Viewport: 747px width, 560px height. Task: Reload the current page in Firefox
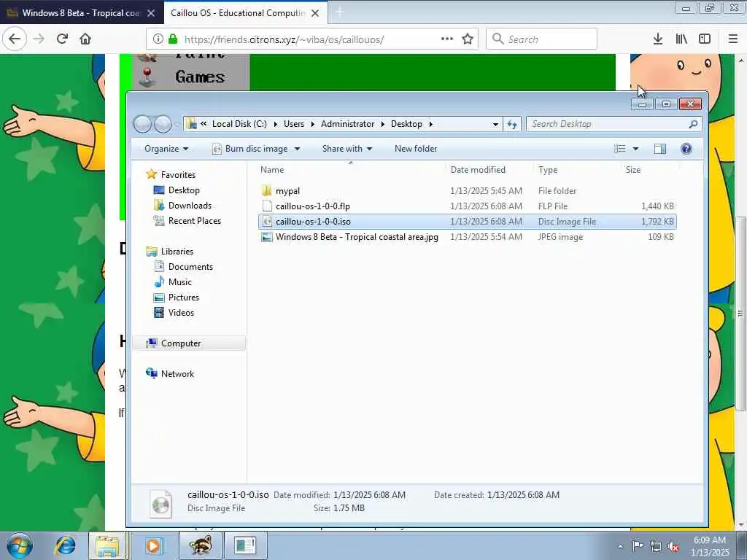(63, 39)
